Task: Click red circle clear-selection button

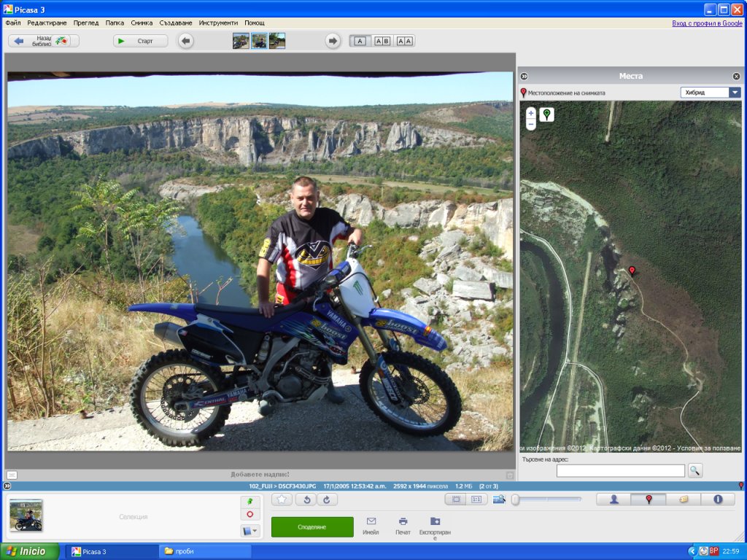Action: tap(250, 514)
